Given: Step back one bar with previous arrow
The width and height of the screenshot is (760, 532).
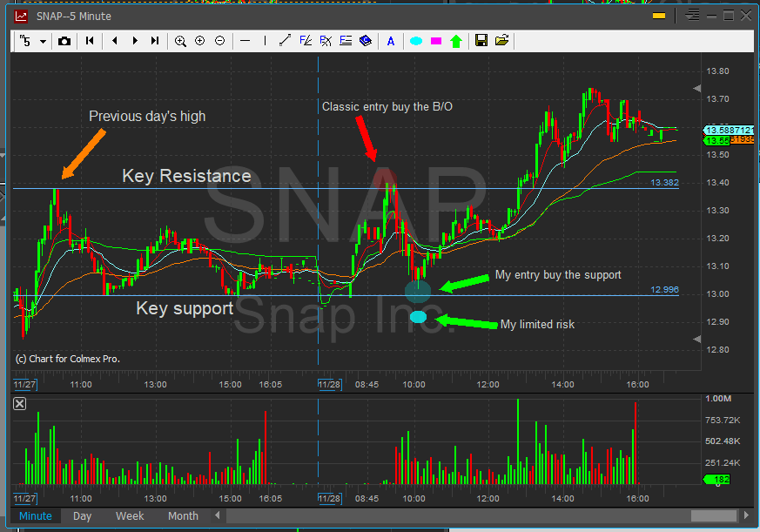Looking at the screenshot, I should [114, 40].
